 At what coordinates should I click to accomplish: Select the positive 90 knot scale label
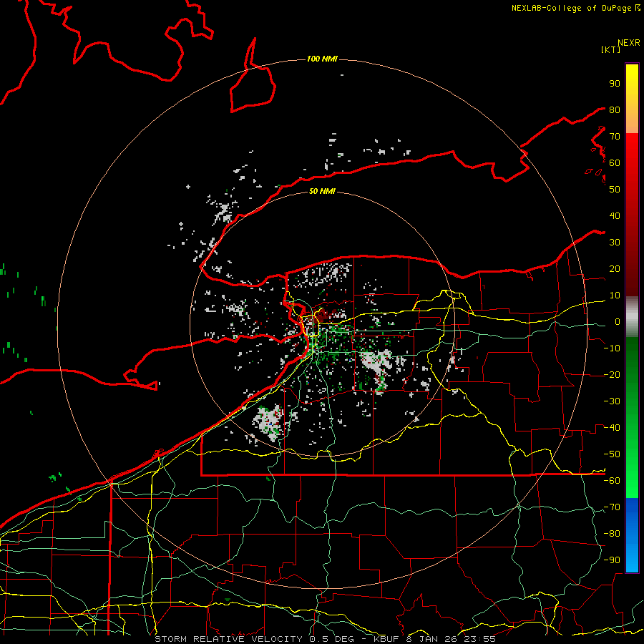click(615, 84)
